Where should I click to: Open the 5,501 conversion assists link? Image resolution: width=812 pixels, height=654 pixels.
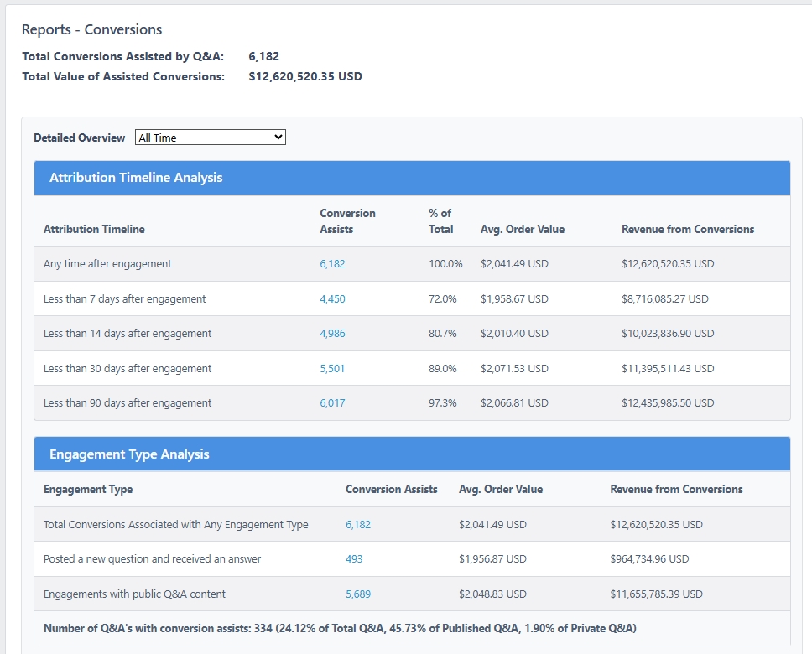click(332, 369)
